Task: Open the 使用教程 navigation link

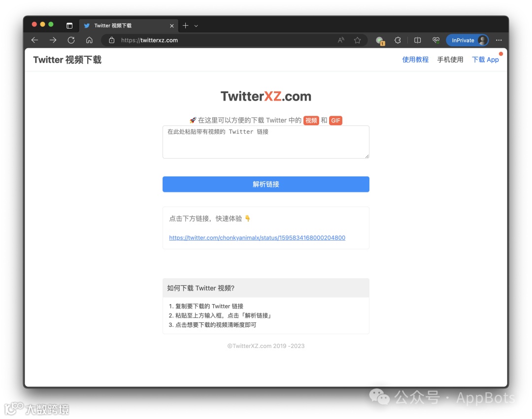Action: [x=415, y=60]
